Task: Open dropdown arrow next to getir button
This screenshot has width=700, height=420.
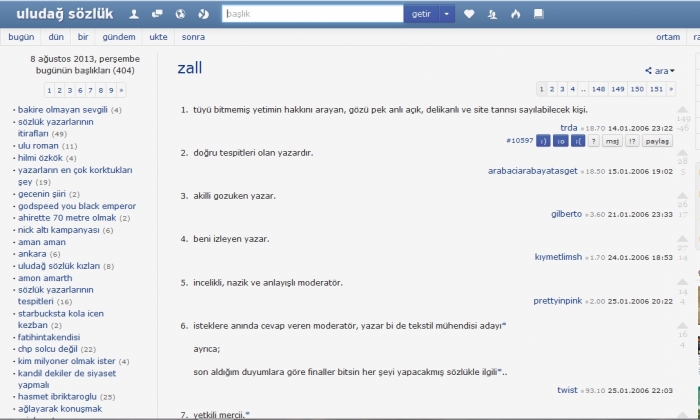Action: click(x=446, y=14)
